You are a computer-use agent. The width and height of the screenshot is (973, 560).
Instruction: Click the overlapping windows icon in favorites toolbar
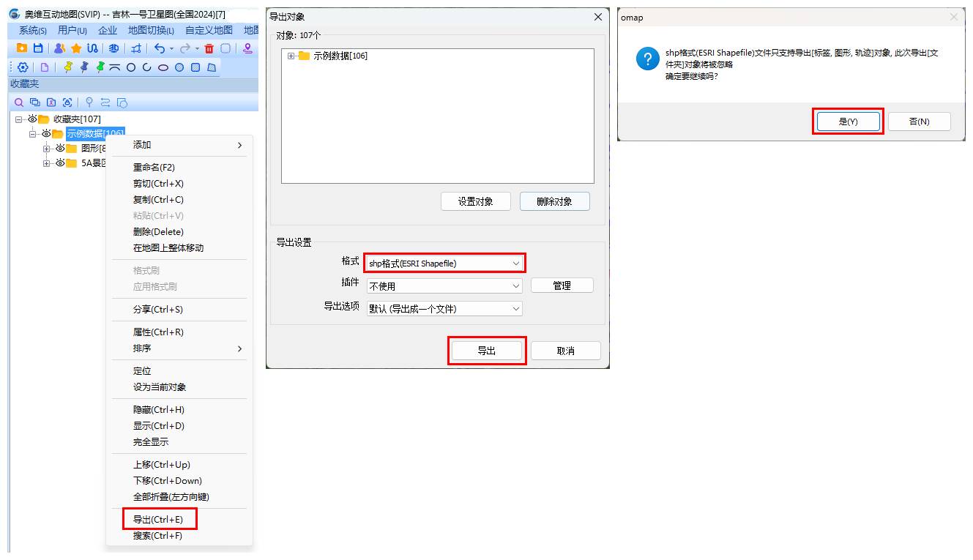(35, 102)
